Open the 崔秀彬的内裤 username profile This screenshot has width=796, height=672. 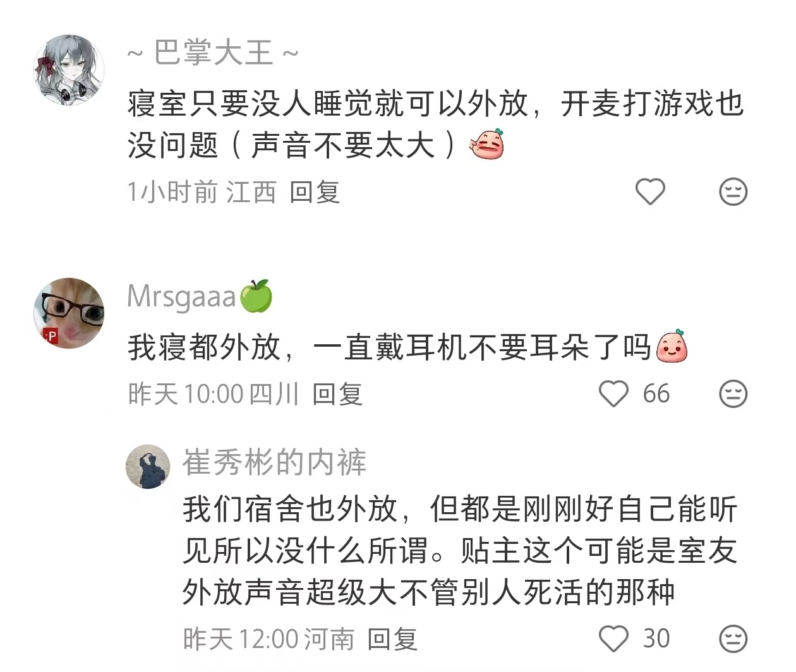[x=275, y=462]
